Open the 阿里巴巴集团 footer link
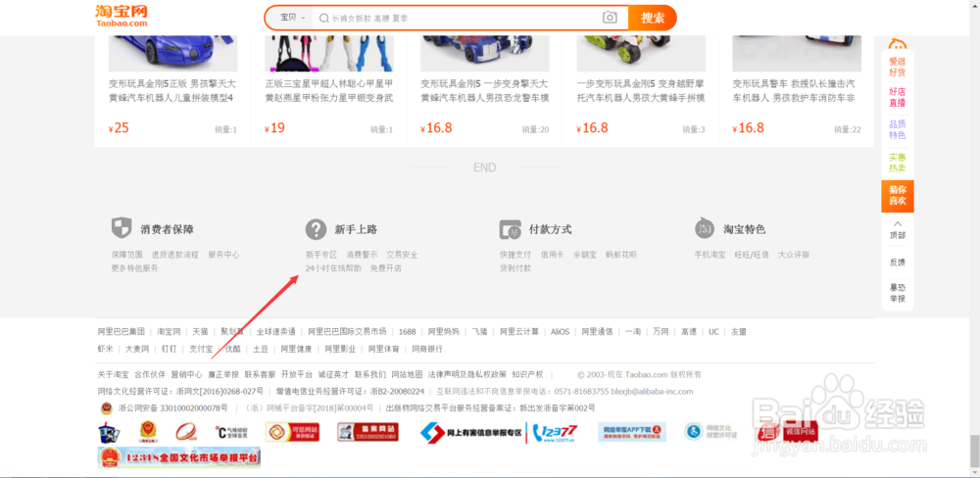 [x=122, y=332]
